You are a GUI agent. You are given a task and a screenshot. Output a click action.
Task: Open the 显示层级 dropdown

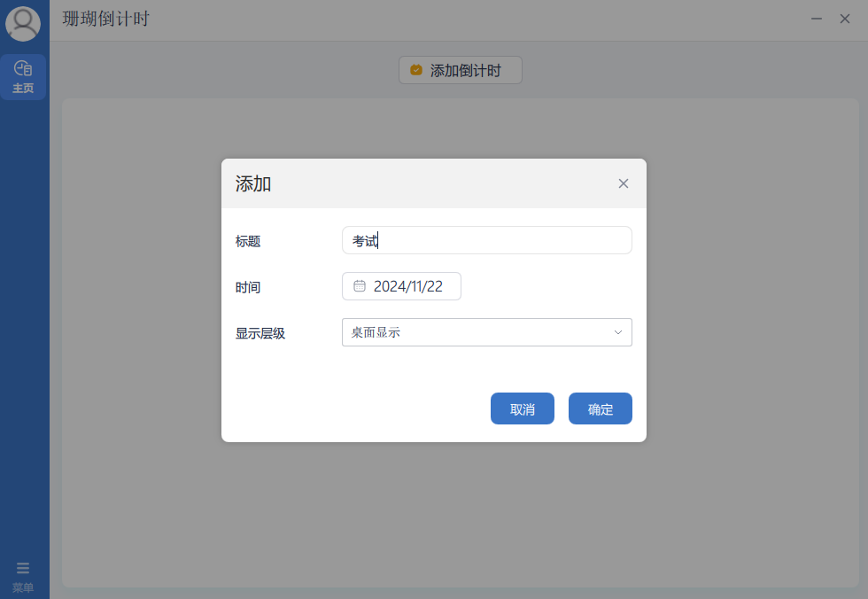click(486, 331)
